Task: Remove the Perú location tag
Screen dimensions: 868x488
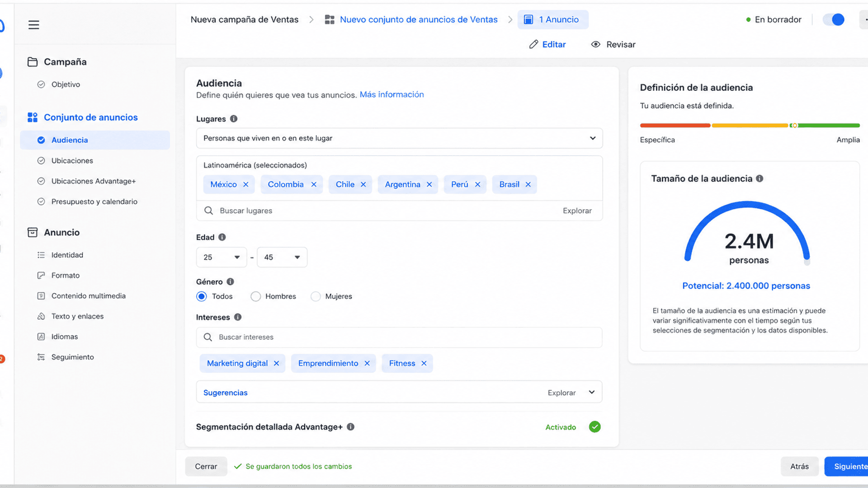Action: (477, 184)
